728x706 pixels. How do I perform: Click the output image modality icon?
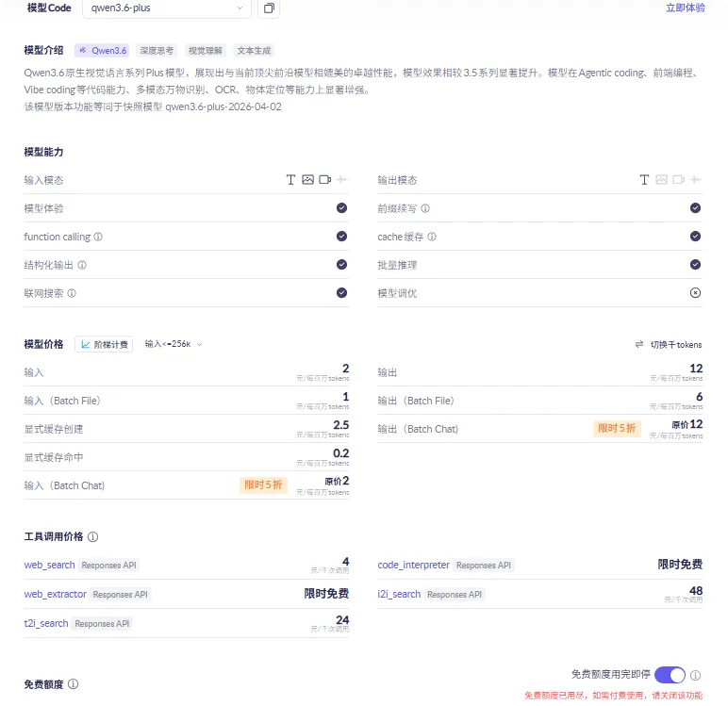click(x=661, y=180)
